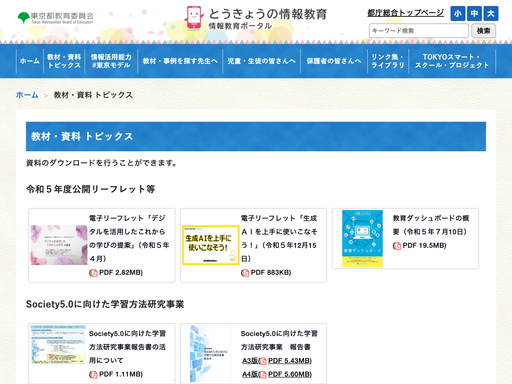
Task: Open Society5.0 報告書の活用 thumbnail
Action: coord(58,345)
